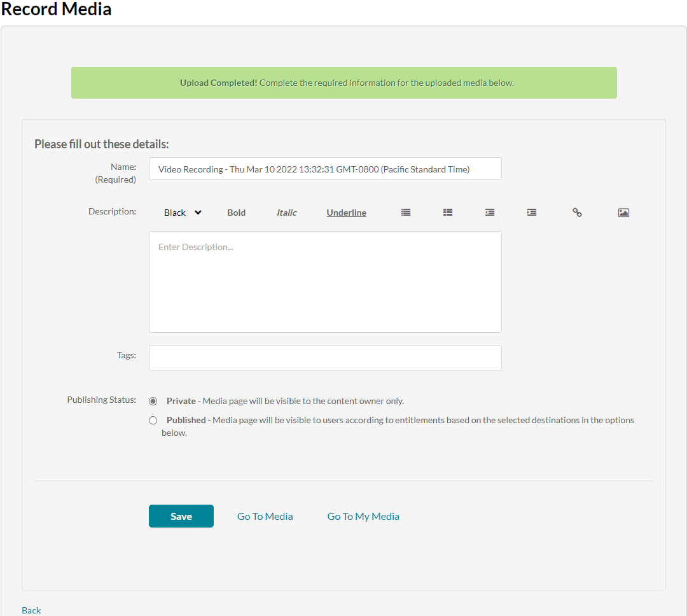Select the Private publishing status radio button
The image size is (687, 616).
[x=153, y=401]
